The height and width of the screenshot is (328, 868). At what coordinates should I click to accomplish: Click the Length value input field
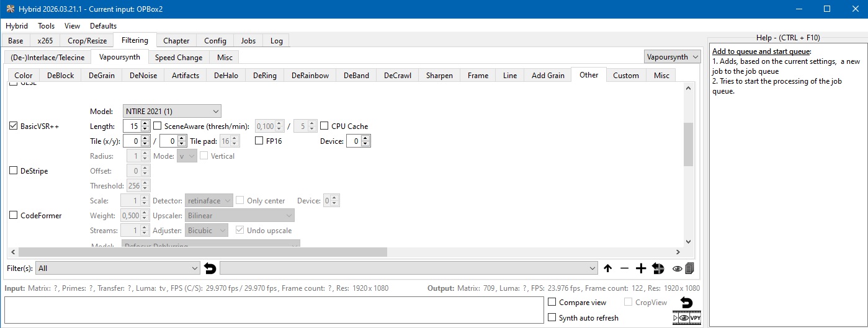point(132,126)
